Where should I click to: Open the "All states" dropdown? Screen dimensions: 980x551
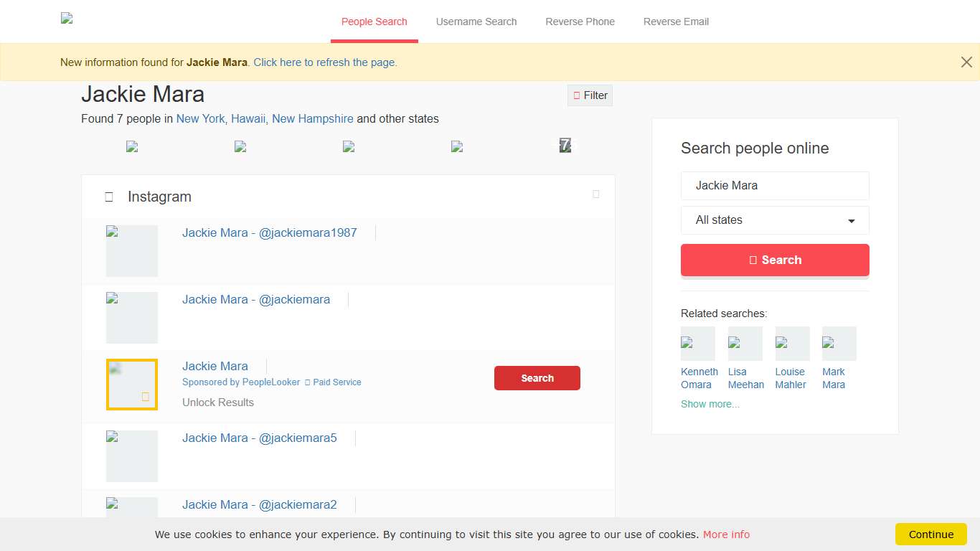pos(775,220)
